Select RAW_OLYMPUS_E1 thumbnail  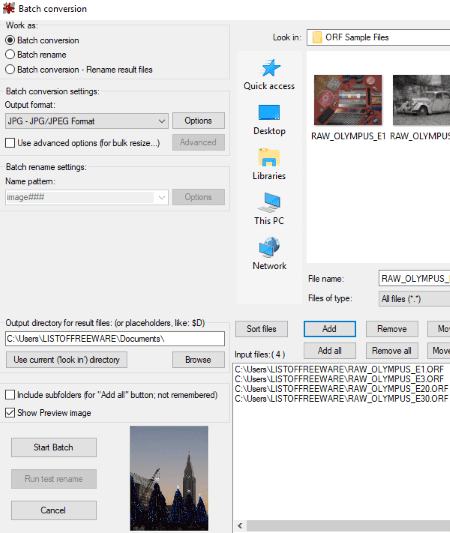tap(348, 100)
